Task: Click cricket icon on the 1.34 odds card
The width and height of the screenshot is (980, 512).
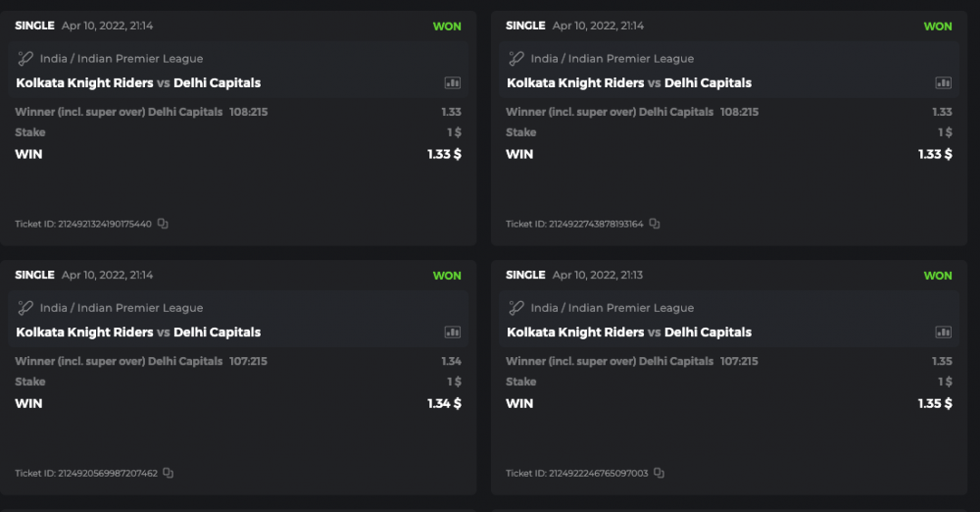Action: click(25, 308)
